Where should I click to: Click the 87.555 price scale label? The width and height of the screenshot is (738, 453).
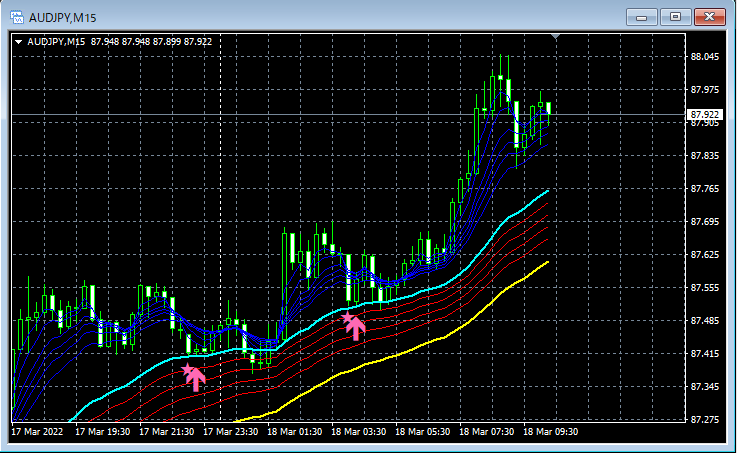705,287
